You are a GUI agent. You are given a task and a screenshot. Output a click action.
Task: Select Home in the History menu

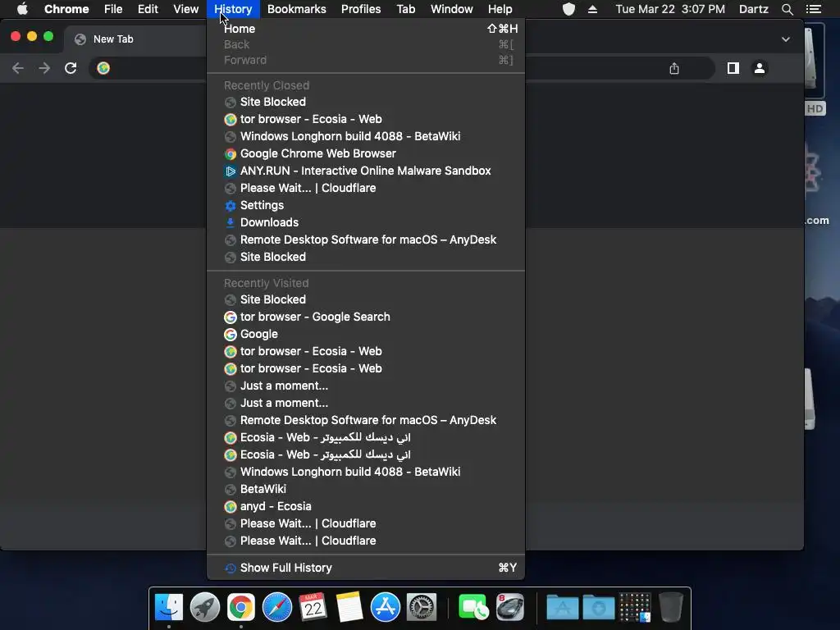366,29
